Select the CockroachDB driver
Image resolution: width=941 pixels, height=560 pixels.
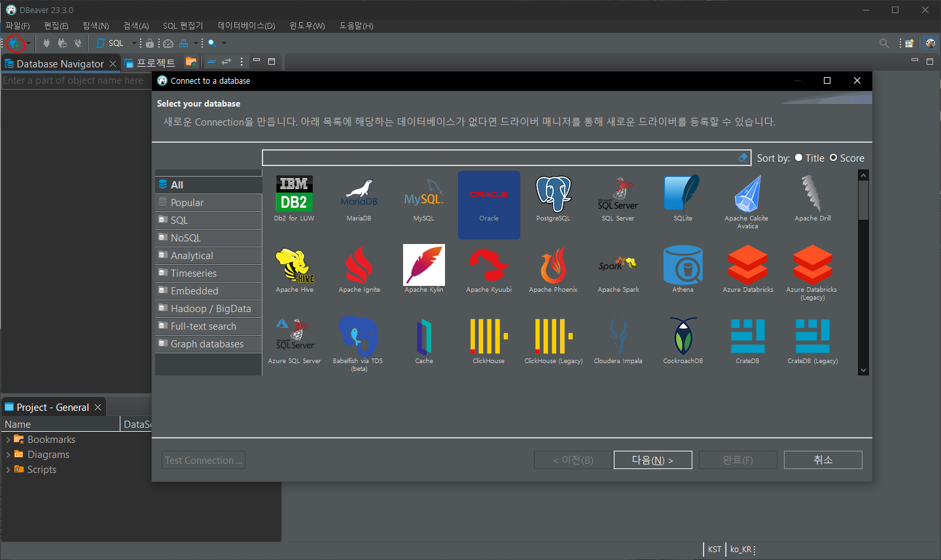pos(683,341)
